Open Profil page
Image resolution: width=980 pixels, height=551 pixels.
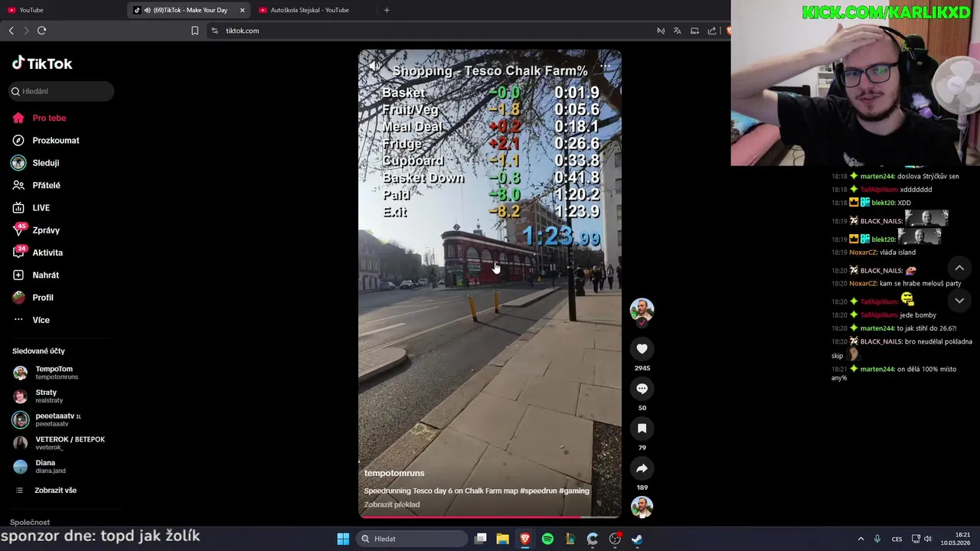(x=42, y=298)
